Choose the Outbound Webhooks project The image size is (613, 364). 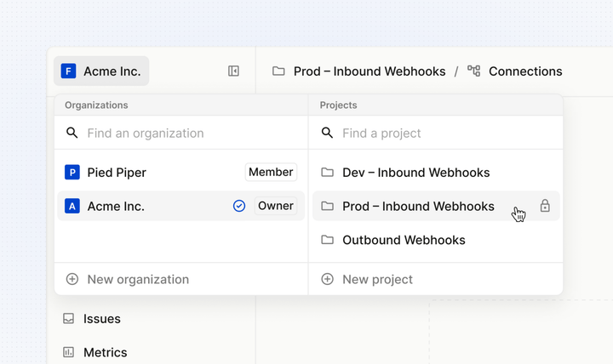[x=404, y=240]
